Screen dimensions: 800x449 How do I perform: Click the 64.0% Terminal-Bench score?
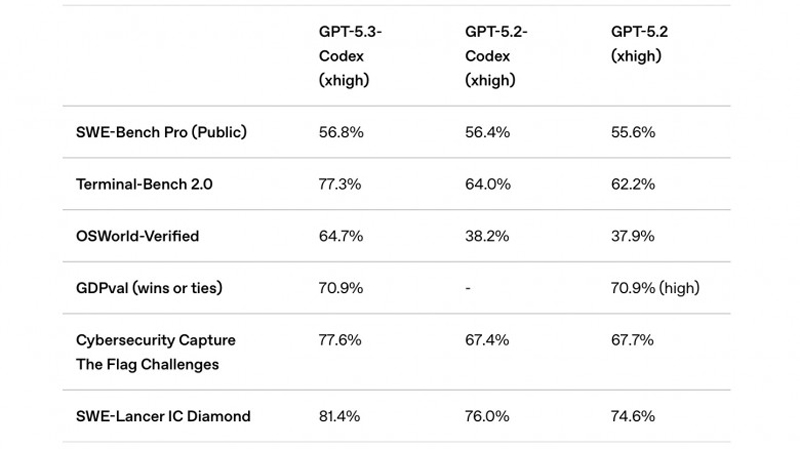point(486,184)
